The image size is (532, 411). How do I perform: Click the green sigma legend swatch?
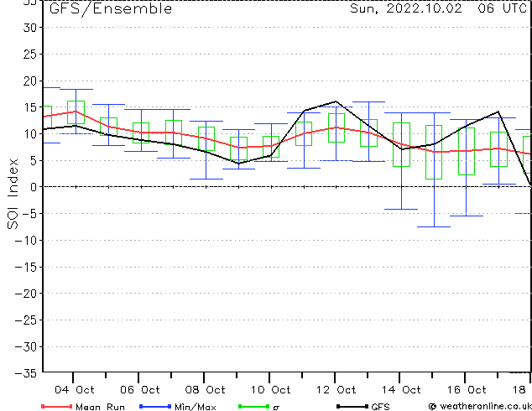253,406
